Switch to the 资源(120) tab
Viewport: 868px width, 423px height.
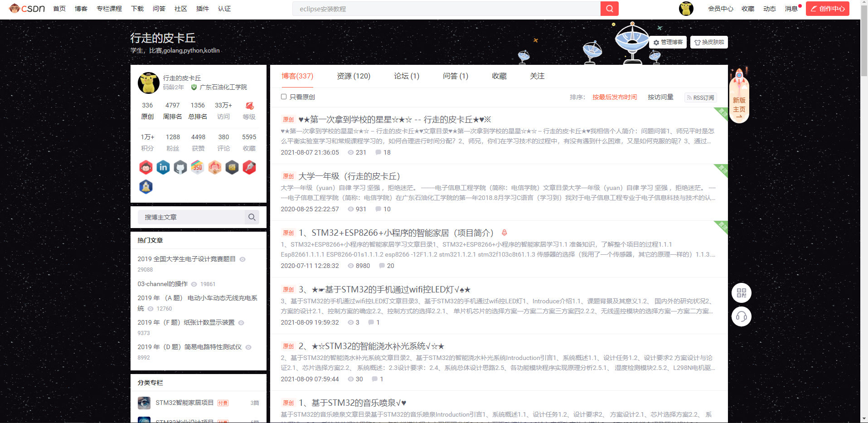[x=354, y=76]
